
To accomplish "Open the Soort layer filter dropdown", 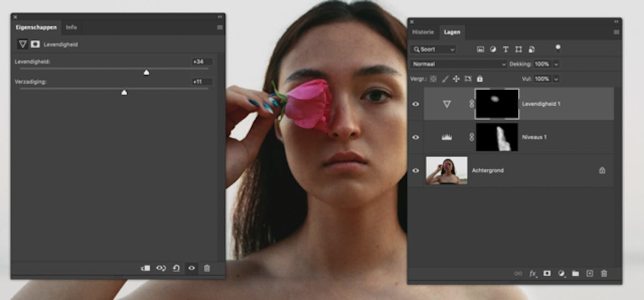I will (434, 49).
